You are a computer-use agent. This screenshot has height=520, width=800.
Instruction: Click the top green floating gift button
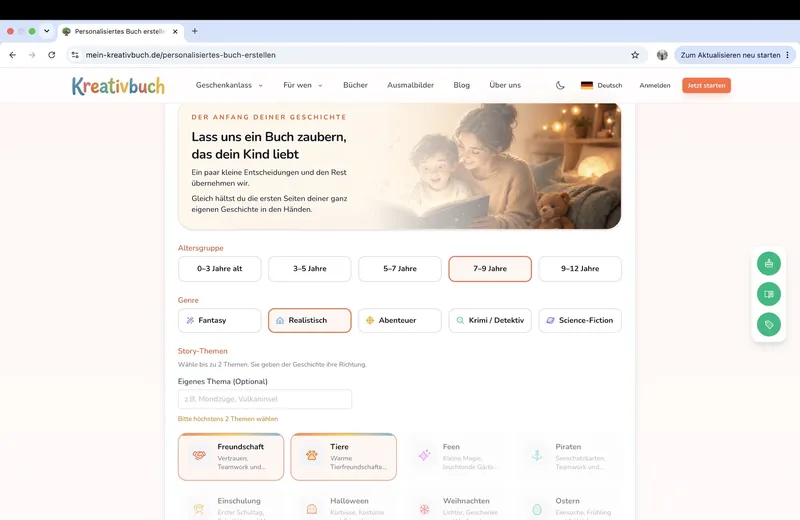pos(768,264)
